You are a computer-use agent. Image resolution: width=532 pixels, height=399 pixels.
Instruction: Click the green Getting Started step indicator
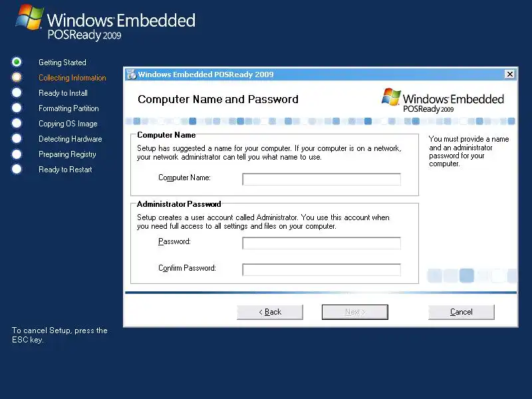pyautogui.click(x=16, y=62)
